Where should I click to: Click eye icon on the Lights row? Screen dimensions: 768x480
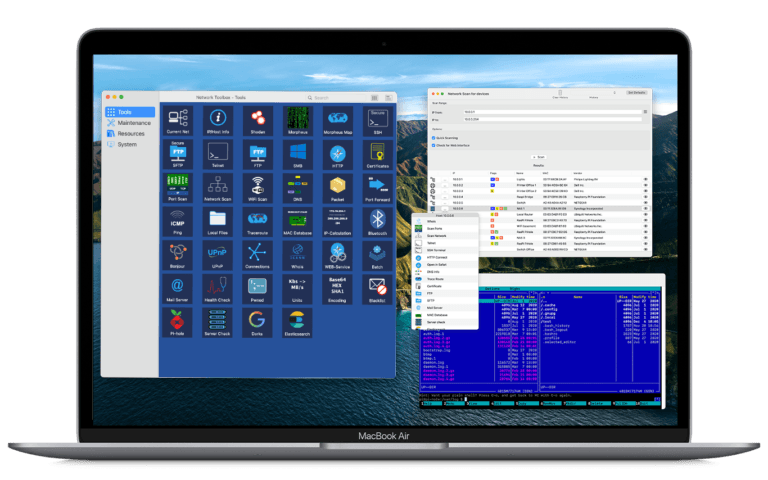point(645,179)
